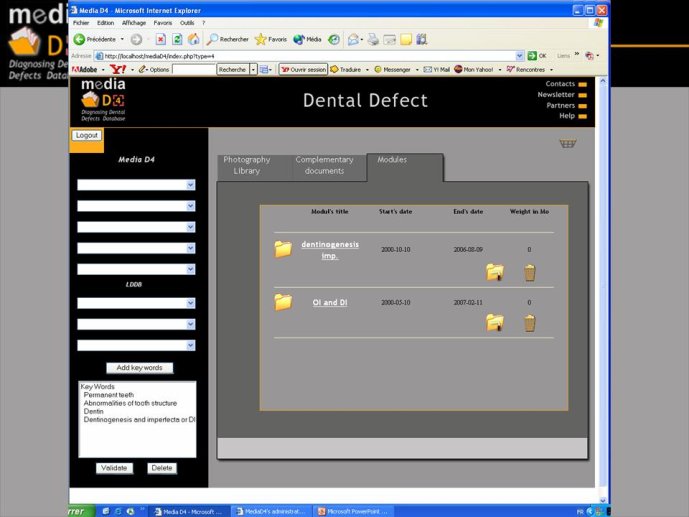Open the Outils menu
This screenshot has width=689, height=517.
(x=187, y=23)
